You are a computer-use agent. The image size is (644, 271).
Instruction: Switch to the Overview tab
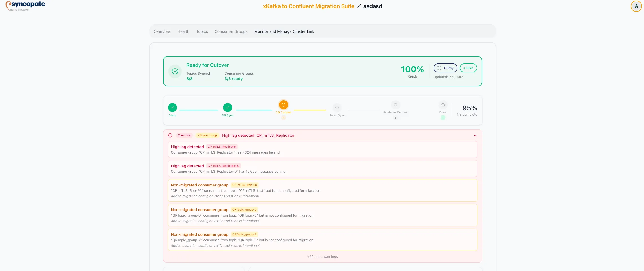coord(162,31)
